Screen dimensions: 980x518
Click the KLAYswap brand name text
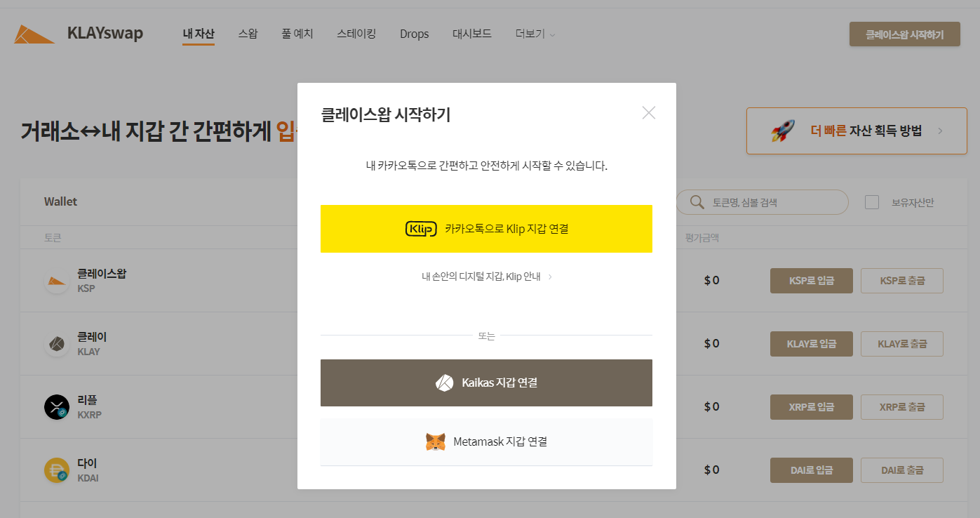point(105,33)
